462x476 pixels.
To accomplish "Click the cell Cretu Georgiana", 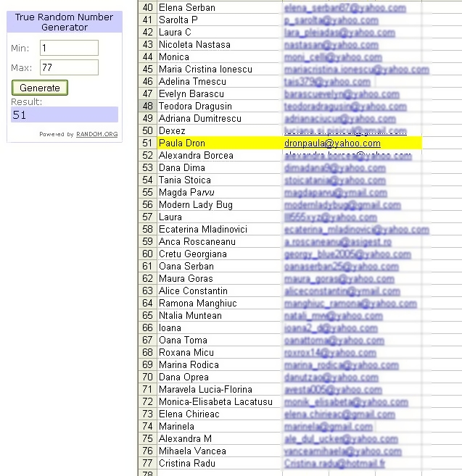I will pyautogui.click(x=220, y=254).
